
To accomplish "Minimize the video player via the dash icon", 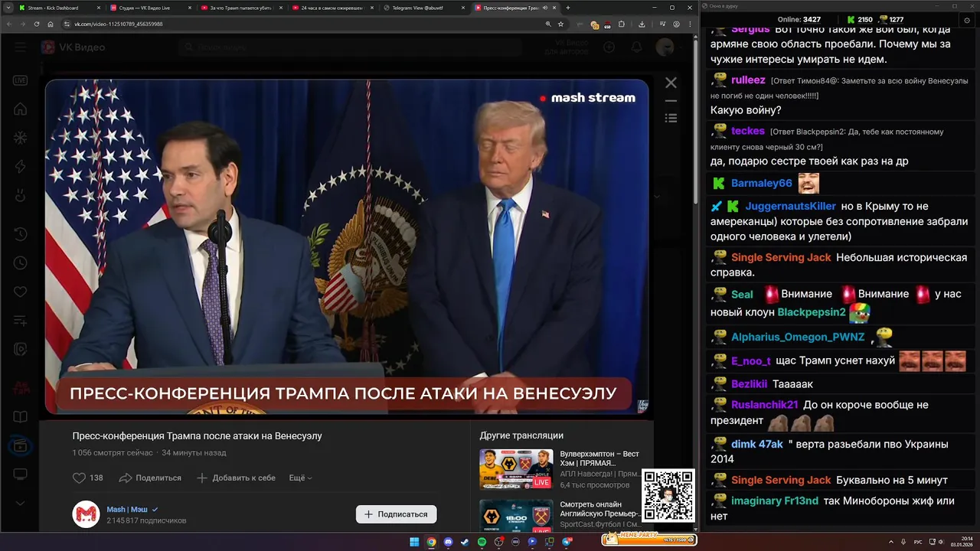I will [671, 101].
